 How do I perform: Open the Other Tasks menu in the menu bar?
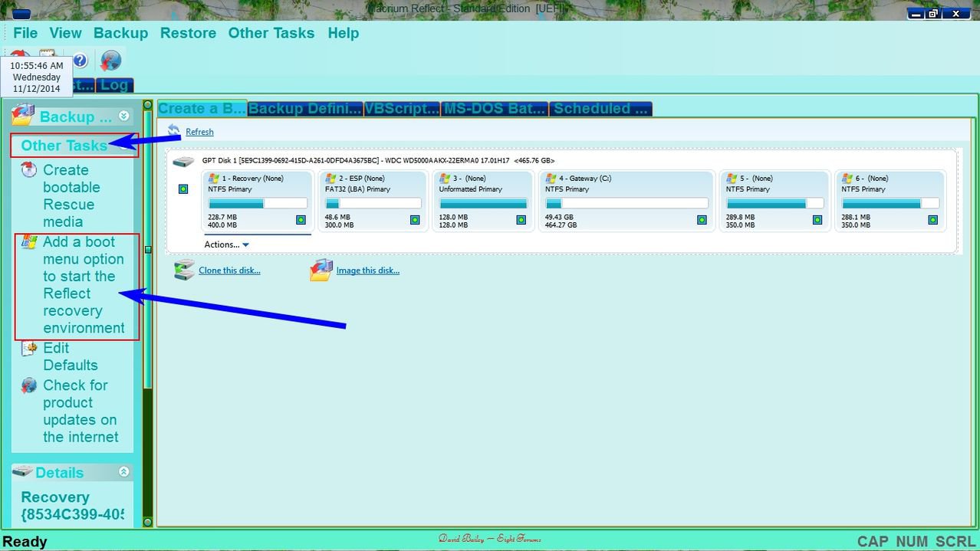[271, 33]
